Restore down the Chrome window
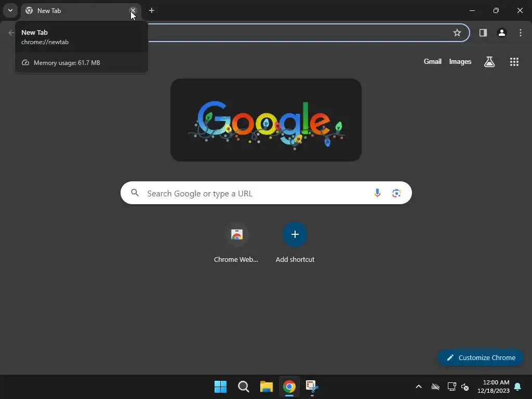The image size is (532, 399). coord(496,10)
